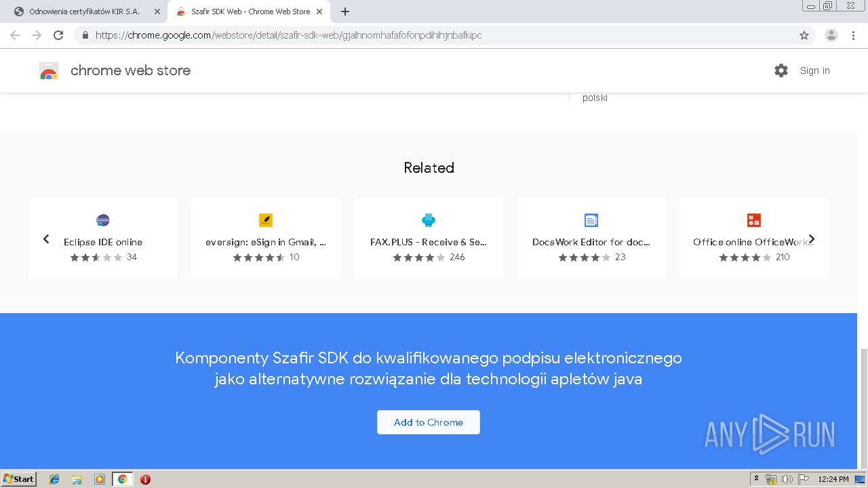868x488 pixels.
Task: Click the action center flag tray icon
Action: 803,479
